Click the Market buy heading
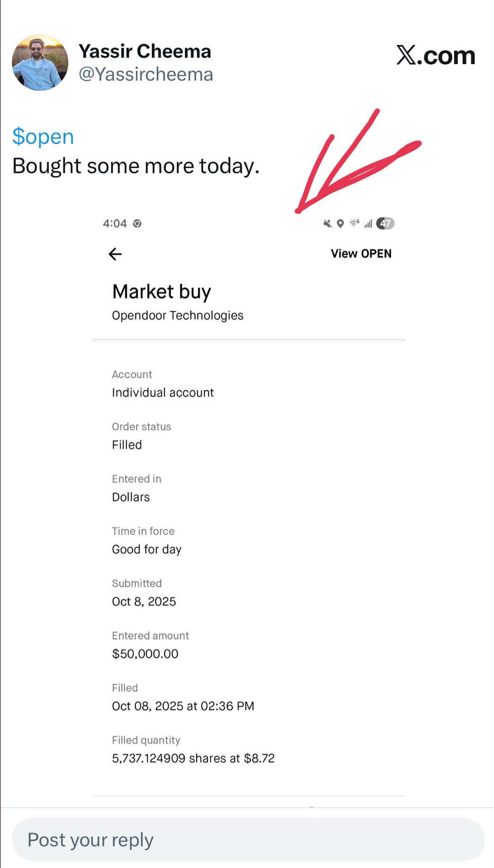This screenshot has height=868, width=494. click(161, 292)
